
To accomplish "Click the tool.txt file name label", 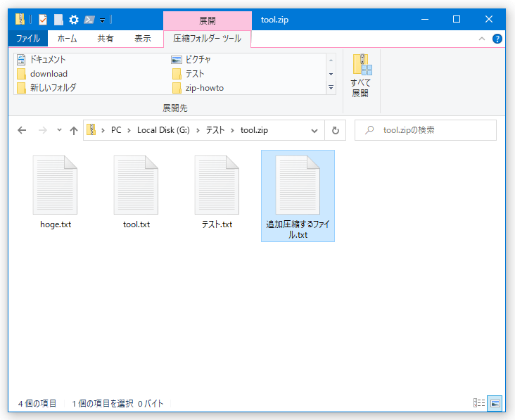I will pos(136,224).
